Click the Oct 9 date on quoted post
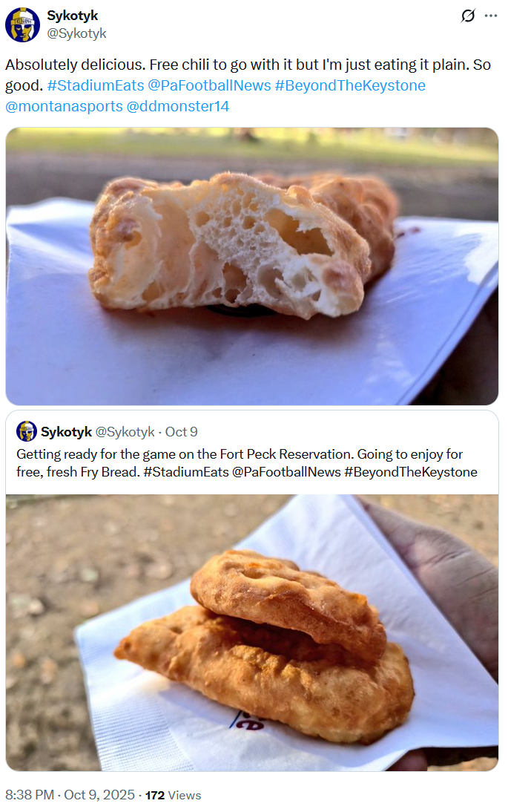The width and height of the screenshot is (508, 812). click(x=181, y=432)
